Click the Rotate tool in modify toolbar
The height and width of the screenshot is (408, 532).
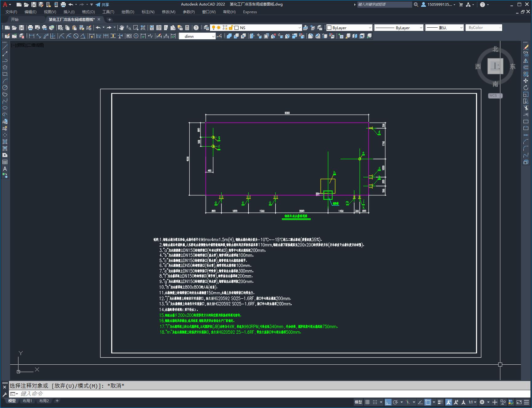click(526, 88)
